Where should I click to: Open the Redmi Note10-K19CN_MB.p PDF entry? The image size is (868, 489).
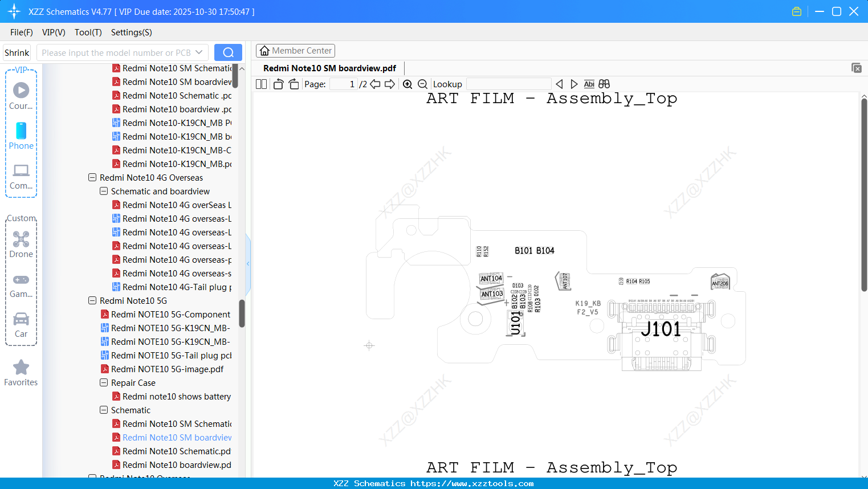click(172, 164)
